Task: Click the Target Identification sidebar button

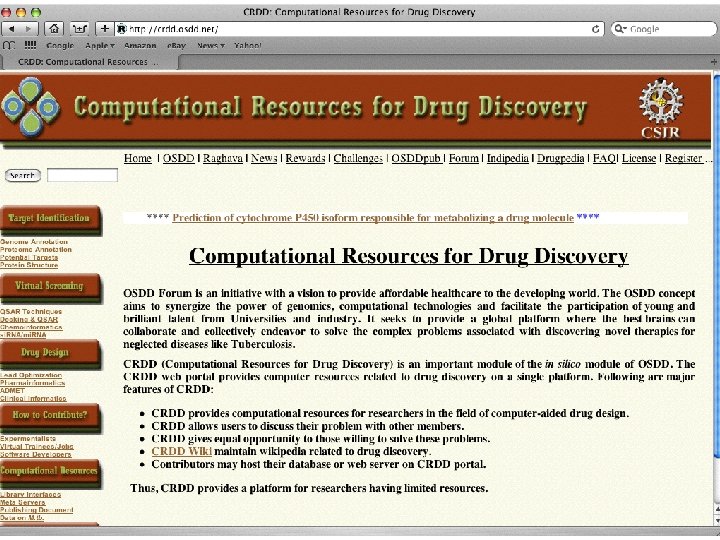Action: click(x=51, y=219)
